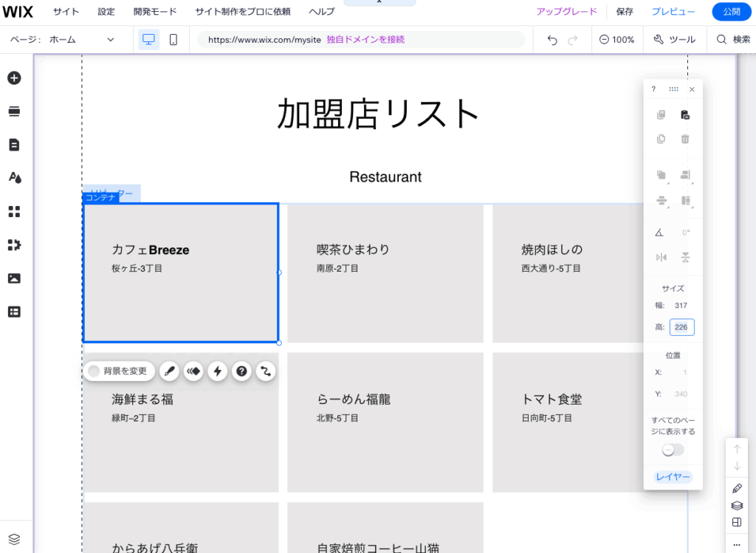
Task: Open the 100% zoom dropdown
Action: coord(617,39)
